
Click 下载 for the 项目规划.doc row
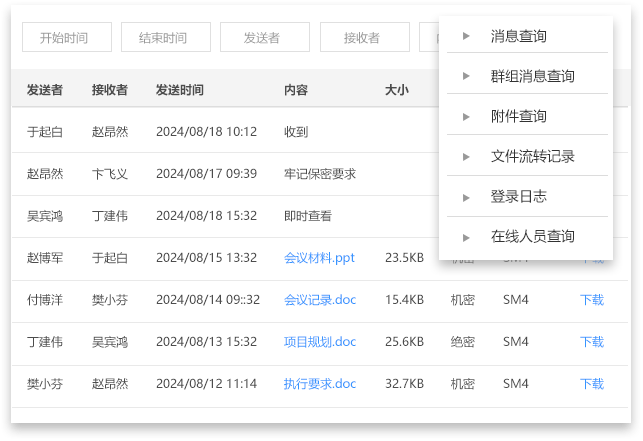tap(592, 342)
